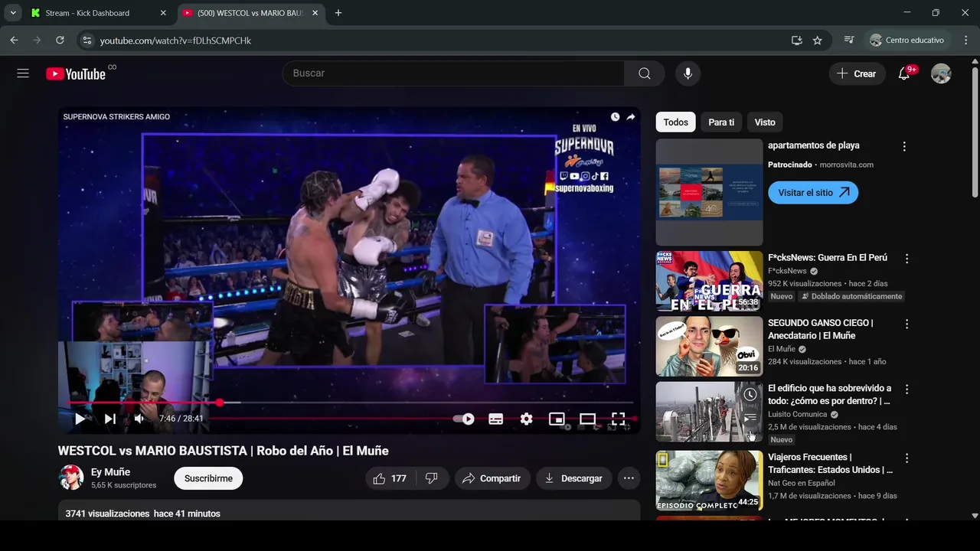Select the Para ti filter chip
Image resolution: width=980 pixels, height=551 pixels.
(721, 122)
